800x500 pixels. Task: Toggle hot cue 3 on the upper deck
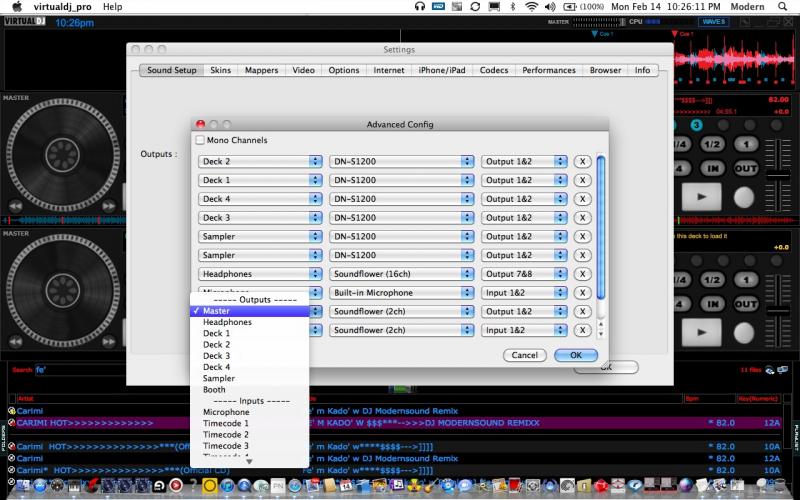click(x=696, y=125)
